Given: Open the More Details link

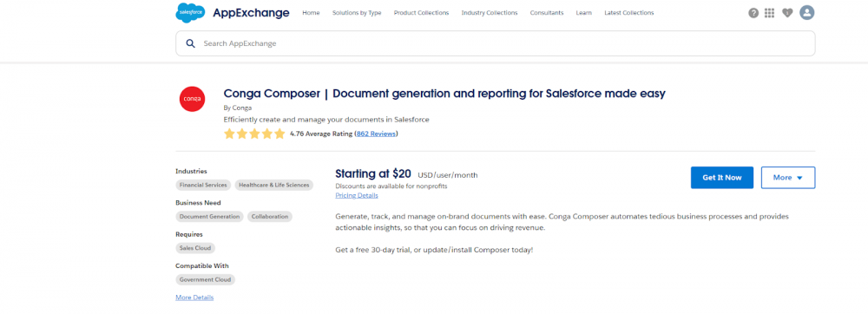Looking at the screenshot, I should tap(194, 298).
